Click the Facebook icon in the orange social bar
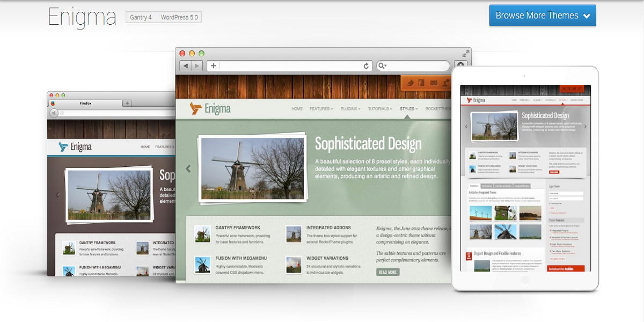 422,83
